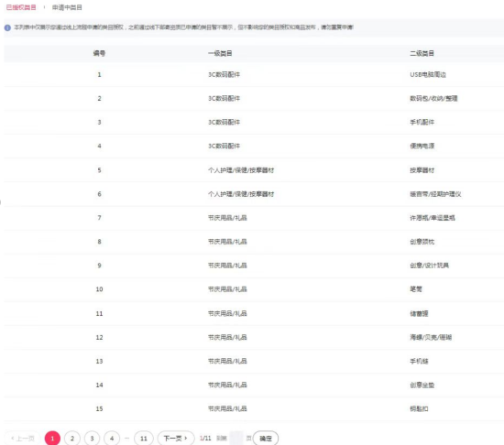Go to page 2 of the list
This screenshot has height=445, width=504.
(72, 439)
